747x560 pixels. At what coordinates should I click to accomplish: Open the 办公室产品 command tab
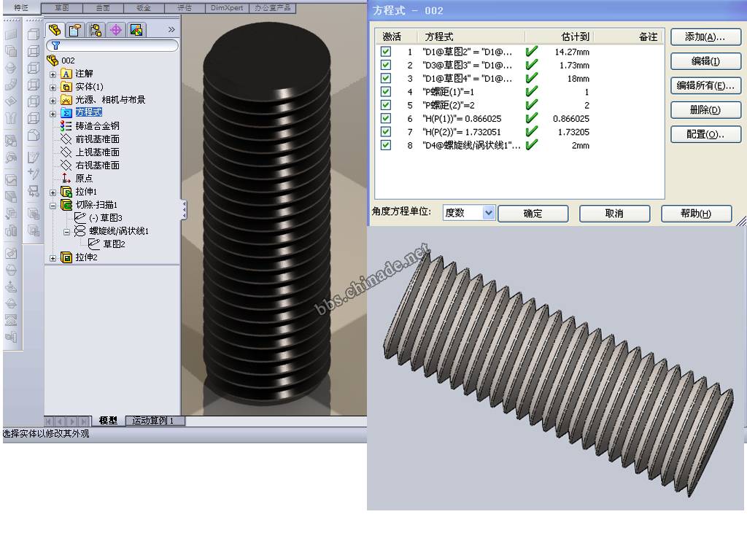coord(272,8)
